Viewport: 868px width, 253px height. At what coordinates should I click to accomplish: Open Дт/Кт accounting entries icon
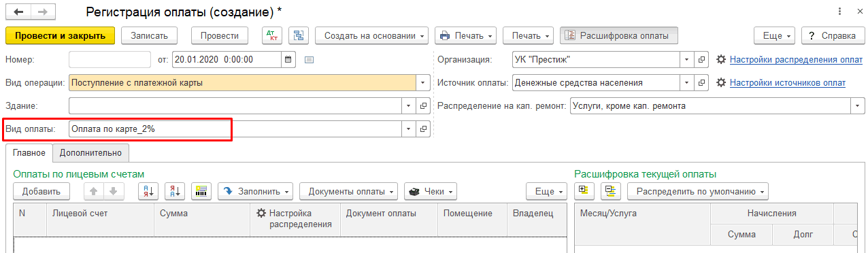coord(271,35)
